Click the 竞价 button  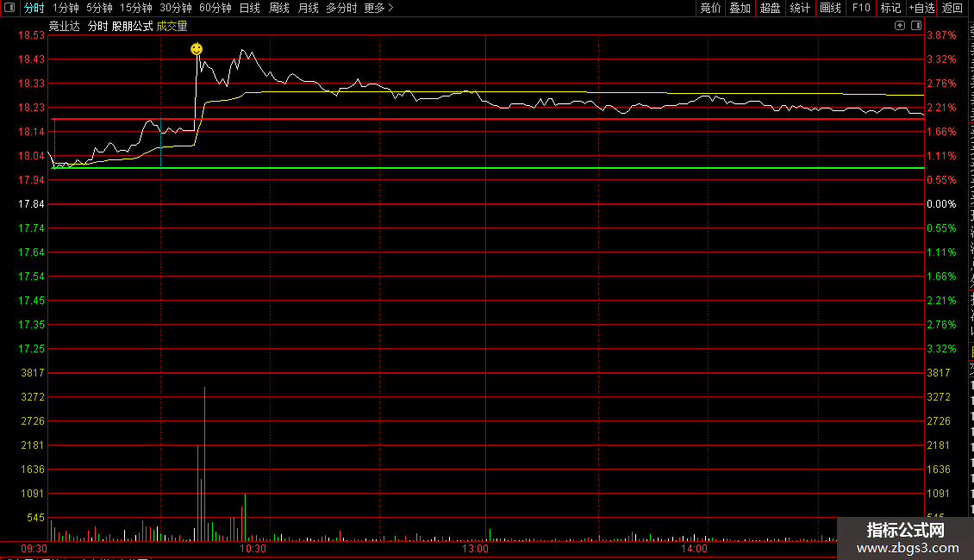click(710, 8)
